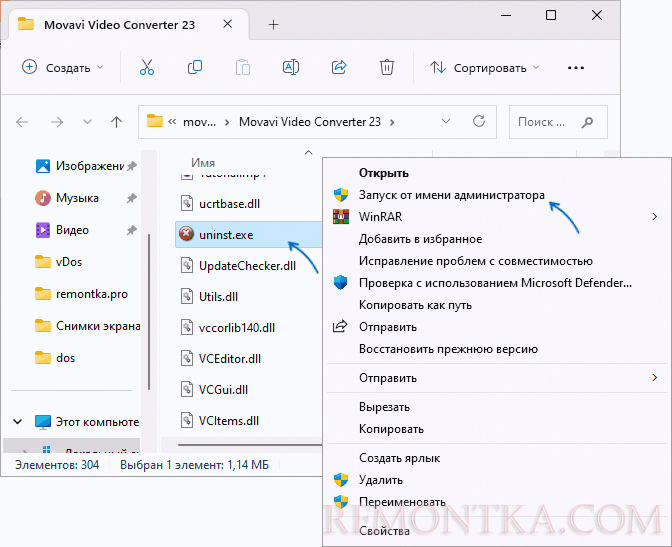Choose Копировать in context menu

coord(497,429)
